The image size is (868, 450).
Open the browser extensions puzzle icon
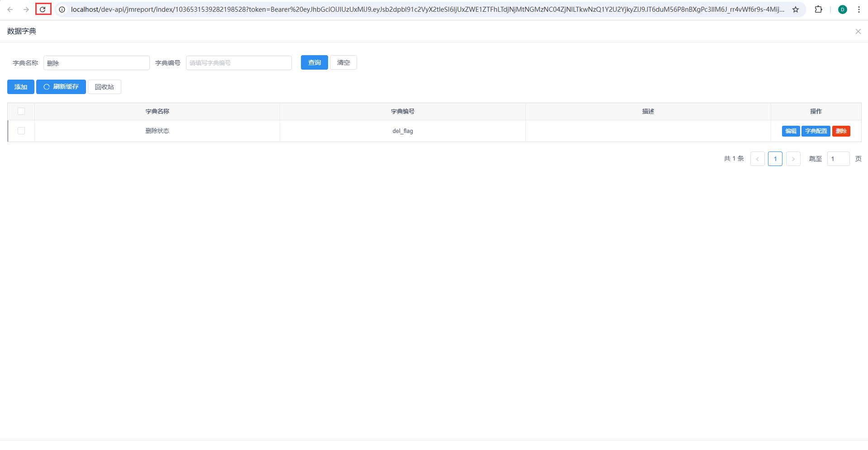[818, 9]
